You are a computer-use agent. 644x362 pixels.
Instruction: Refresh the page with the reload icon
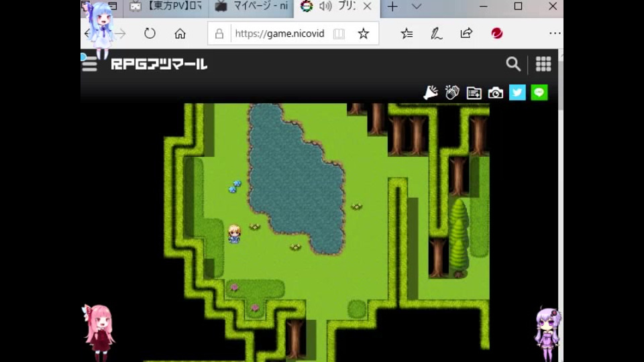click(x=150, y=34)
